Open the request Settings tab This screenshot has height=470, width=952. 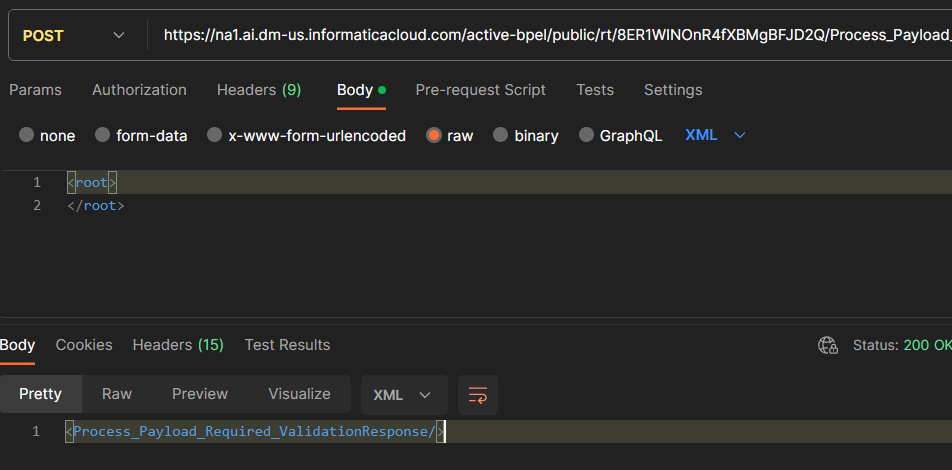pos(673,90)
